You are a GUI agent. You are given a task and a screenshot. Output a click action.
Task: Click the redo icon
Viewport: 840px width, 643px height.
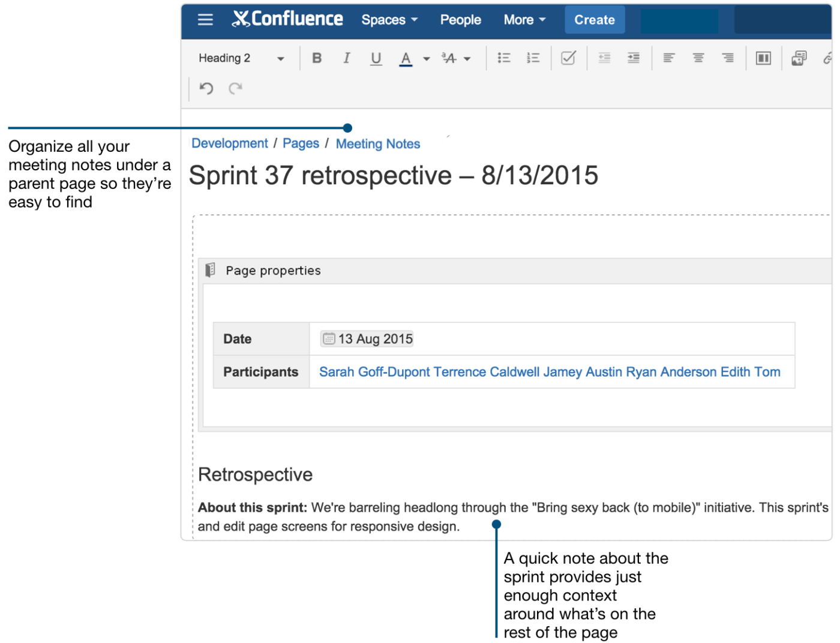[x=235, y=88]
